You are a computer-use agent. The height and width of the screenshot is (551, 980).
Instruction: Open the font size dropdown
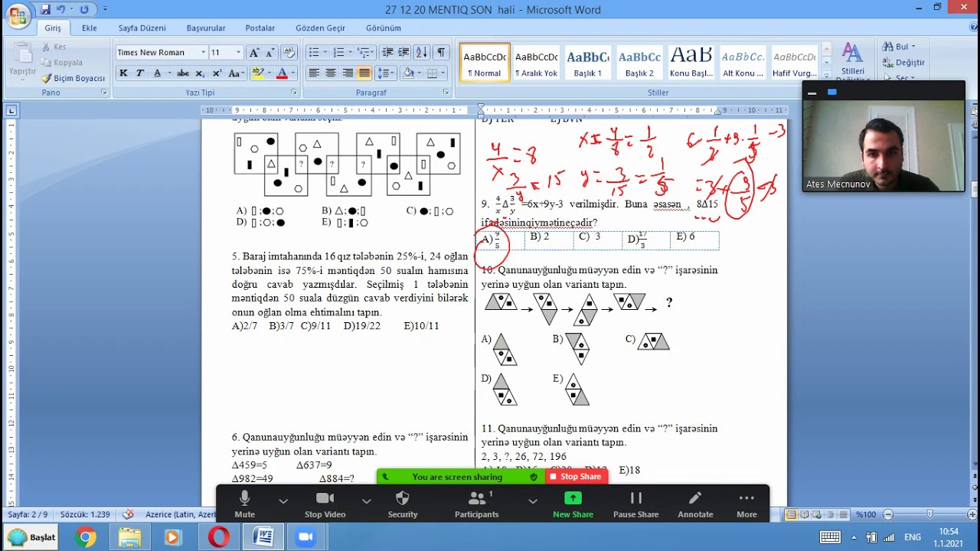(238, 52)
